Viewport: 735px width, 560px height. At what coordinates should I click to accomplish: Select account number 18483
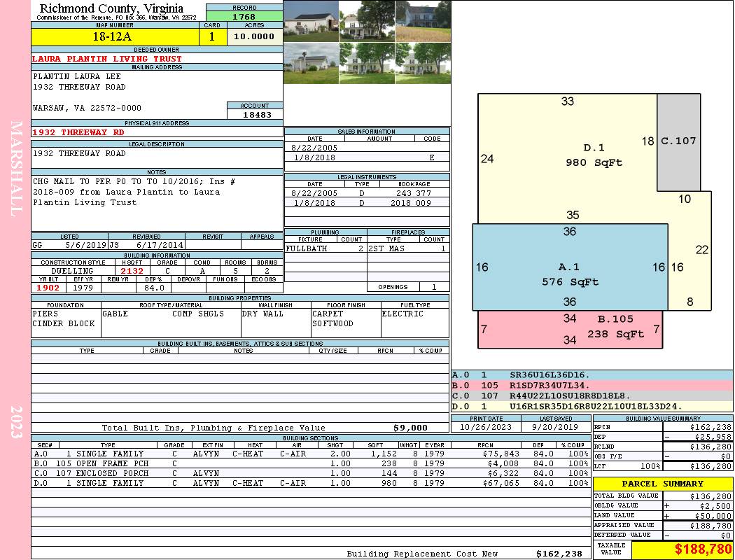click(x=257, y=115)
